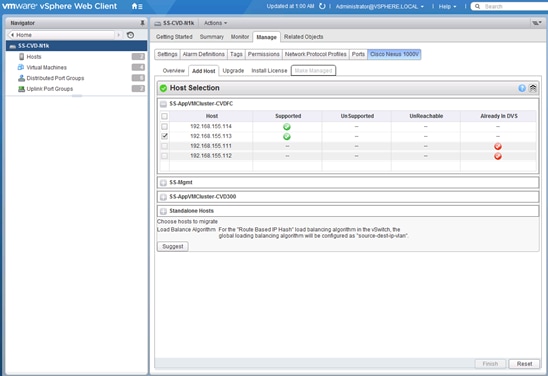The image size is (548, 376).
Task: Open the navigation history clock icon
Action: point(130,35)
